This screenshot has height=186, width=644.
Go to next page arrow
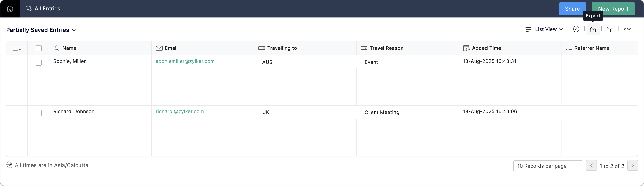[x=633, y=165]
